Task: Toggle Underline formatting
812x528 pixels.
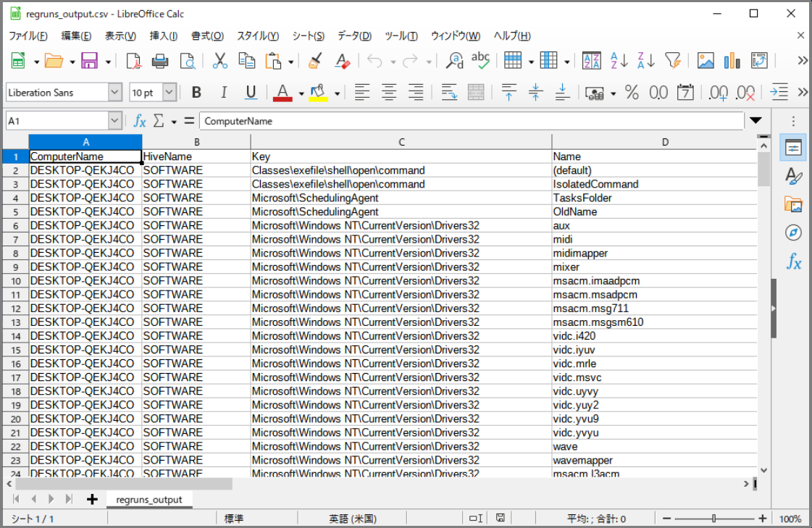Action: coord(251,93)
